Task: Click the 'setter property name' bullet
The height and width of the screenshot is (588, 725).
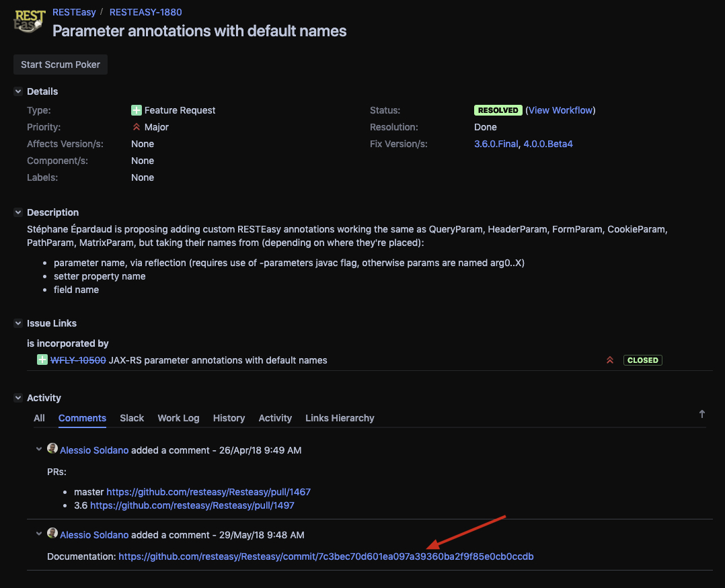Action: coord(100,276)
